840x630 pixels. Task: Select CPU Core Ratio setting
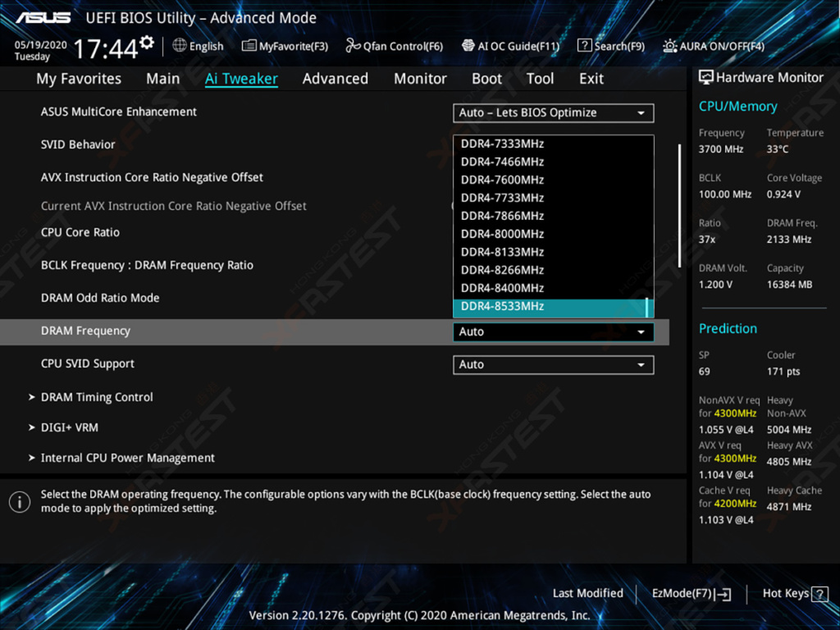[80, 232]
